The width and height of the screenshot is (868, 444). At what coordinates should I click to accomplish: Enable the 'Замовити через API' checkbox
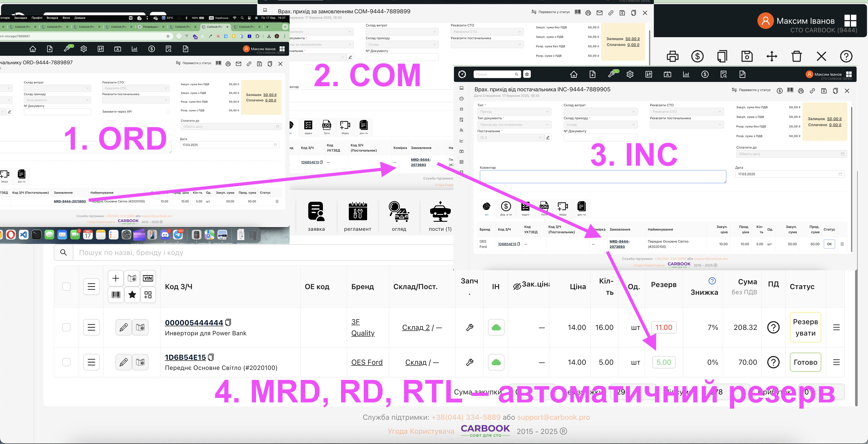[168, 112]
